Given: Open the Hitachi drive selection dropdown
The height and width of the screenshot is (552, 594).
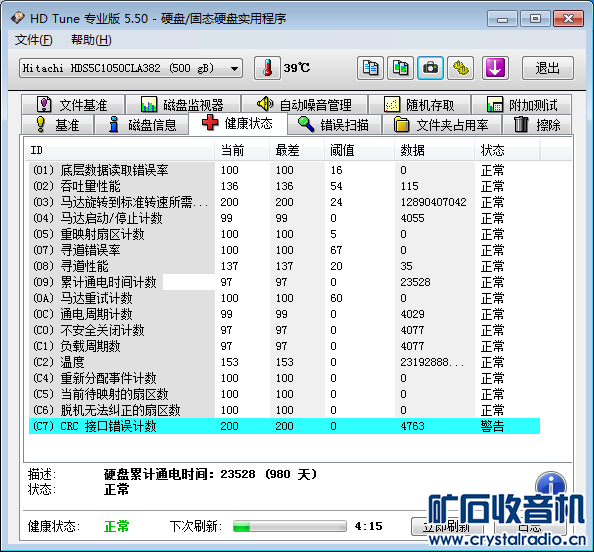Looking at the screenshot, I should click(x=131, y=68).
